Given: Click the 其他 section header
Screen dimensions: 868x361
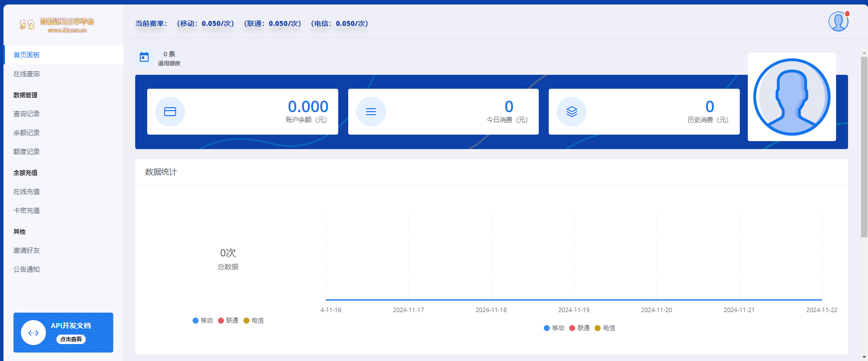Looking at the screenshot, I should 19,231.
